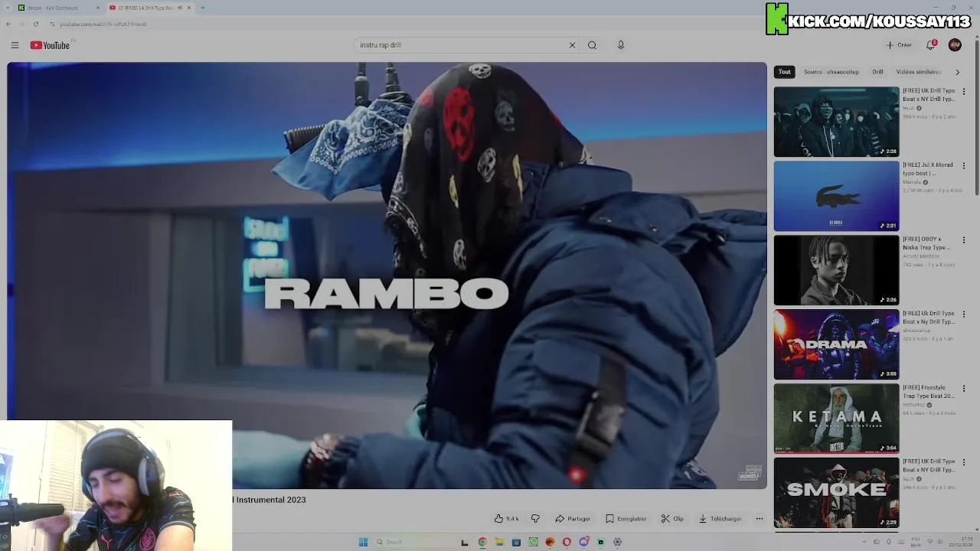Click the Partager share button
The height and width of the screenshot is (551, 980).
click(x=573, y=519)
